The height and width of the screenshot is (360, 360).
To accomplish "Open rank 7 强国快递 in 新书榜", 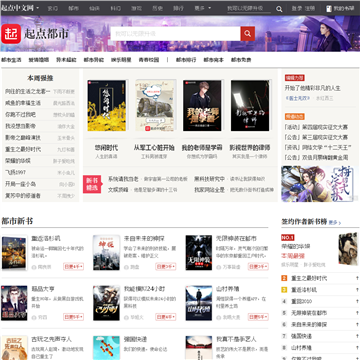I will (301, 336).
